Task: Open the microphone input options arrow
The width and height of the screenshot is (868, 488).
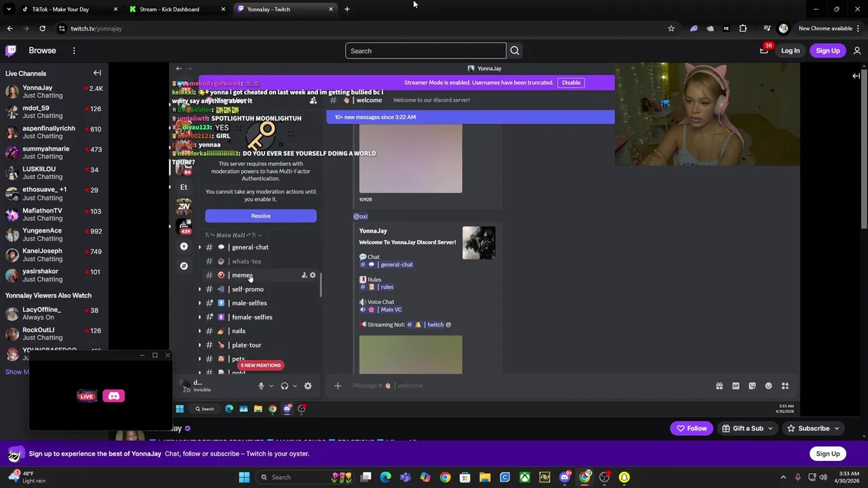Action: point(271,386)
